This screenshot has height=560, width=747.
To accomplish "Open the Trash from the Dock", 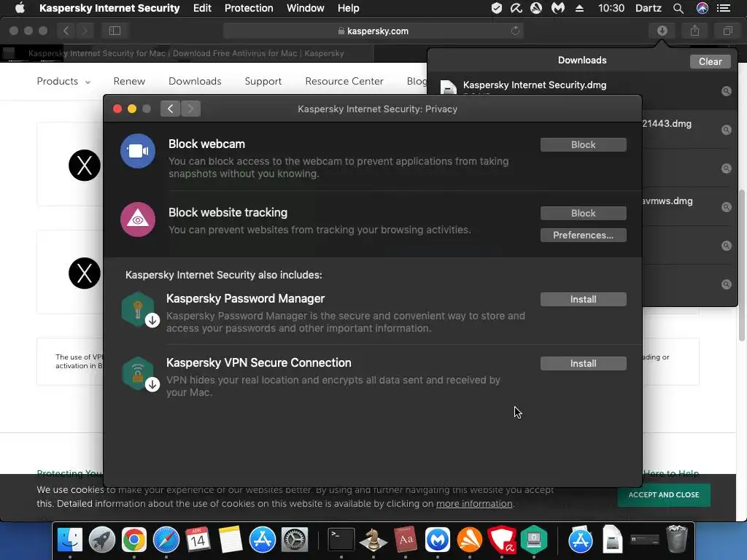I will [x=676, y=539].
